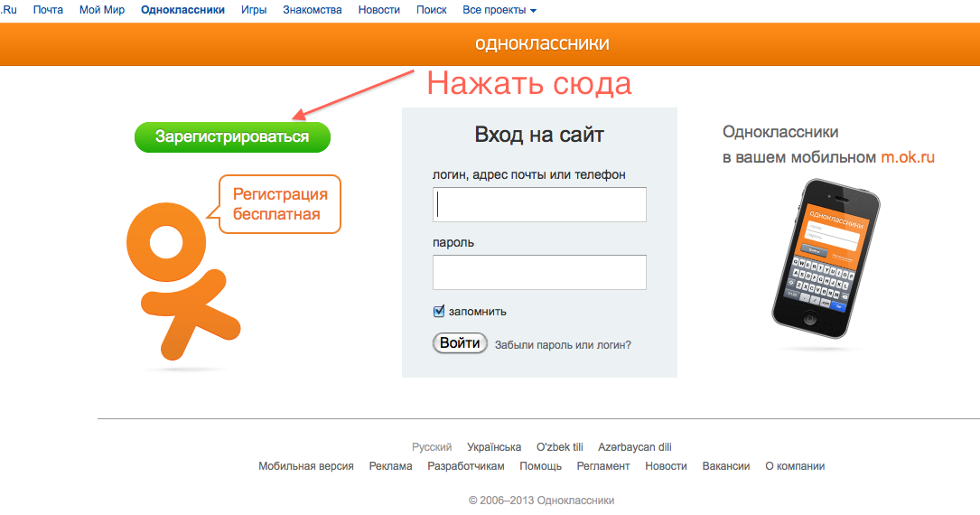Open the Вакансии footer link
Screen dimensions: 980x515
click(x=725, y=466)
